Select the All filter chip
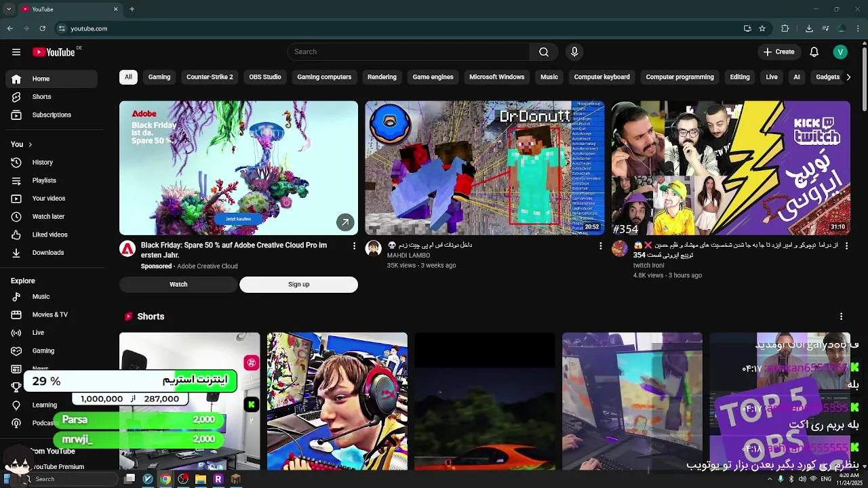The image size is (868, 488). 128,77
